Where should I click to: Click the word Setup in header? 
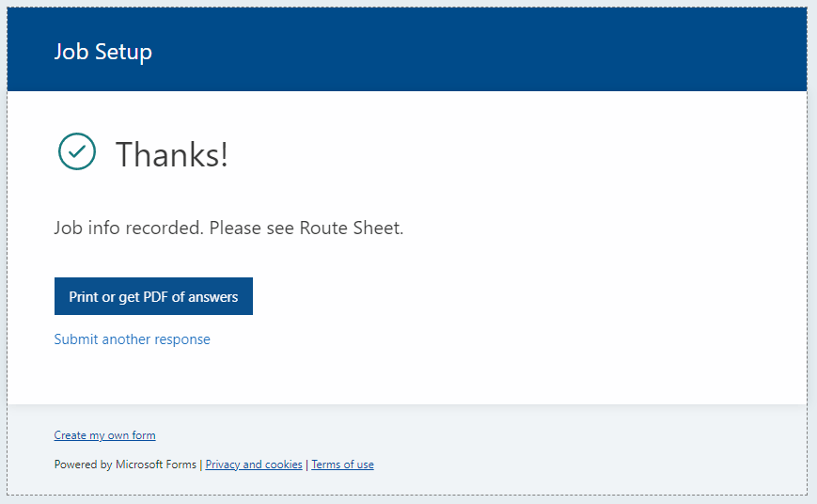click(123, 52)
